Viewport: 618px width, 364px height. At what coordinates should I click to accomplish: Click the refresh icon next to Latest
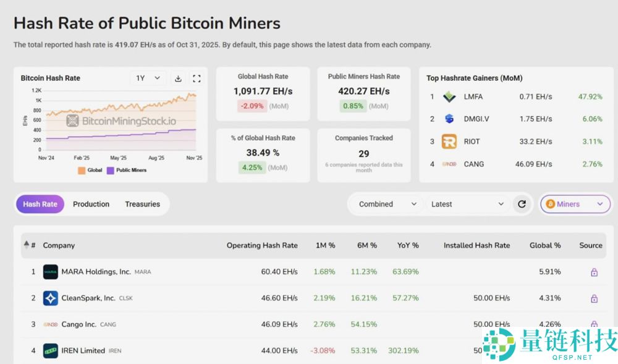tap(522, 204)
